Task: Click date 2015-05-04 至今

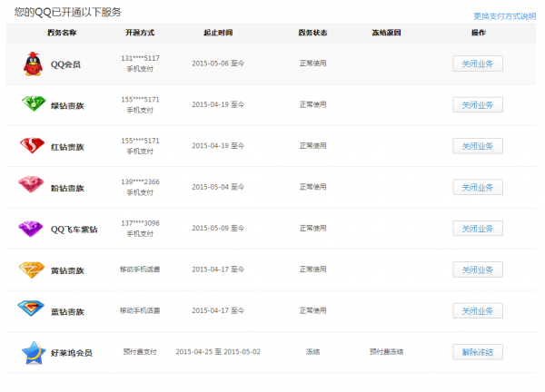Action: (x=218, y=187)
